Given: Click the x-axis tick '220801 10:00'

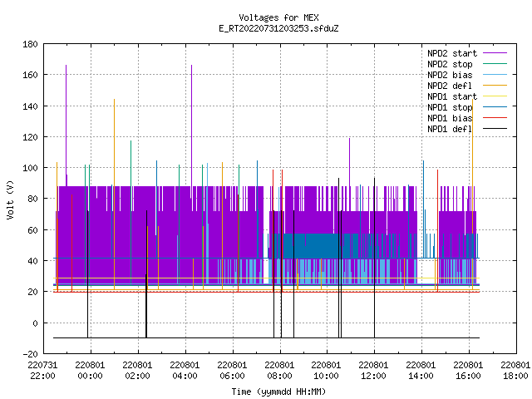Looking at the screenshot, I should click(326, 371).
